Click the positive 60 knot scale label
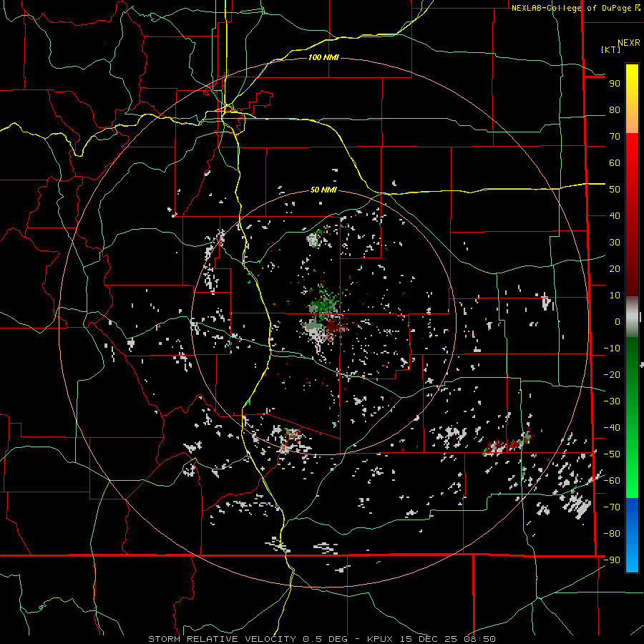Image resolution: width=644 pixels, height=644 pixels. [615, 162]
